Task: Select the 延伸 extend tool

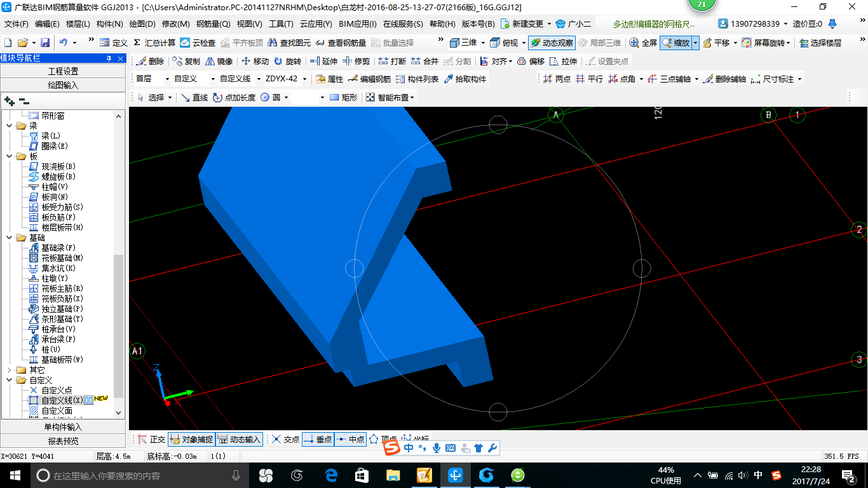Action: [323, 61]
